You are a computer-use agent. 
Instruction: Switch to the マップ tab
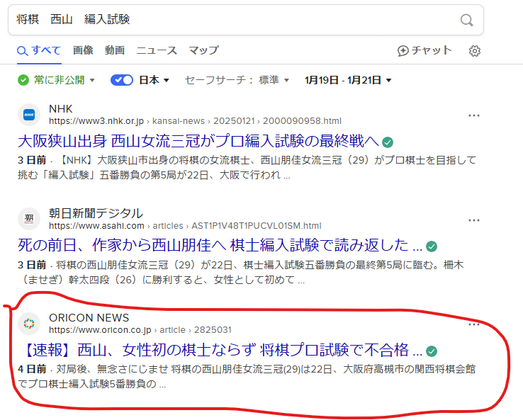point(204,50)
